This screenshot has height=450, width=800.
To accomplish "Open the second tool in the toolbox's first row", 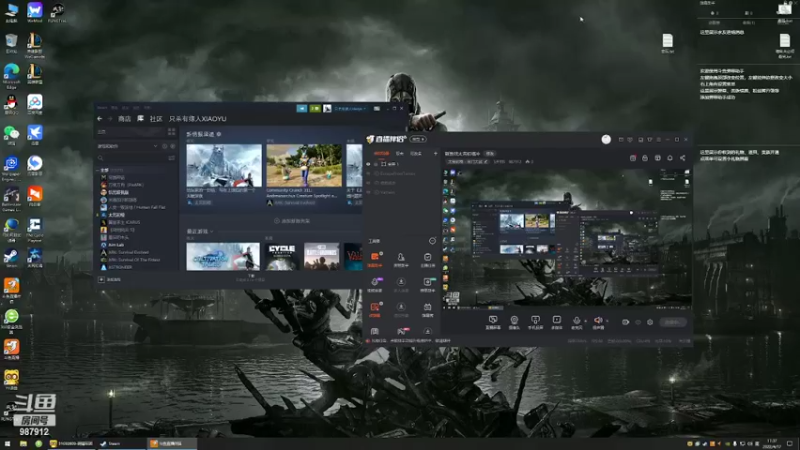I will tap(401, 259).
